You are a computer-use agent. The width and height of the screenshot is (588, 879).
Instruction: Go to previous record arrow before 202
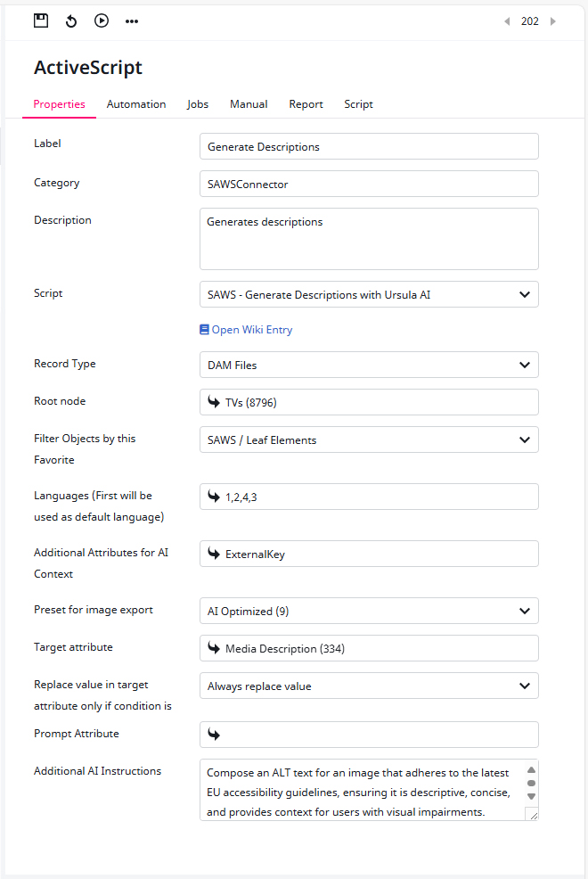point(507,21)
